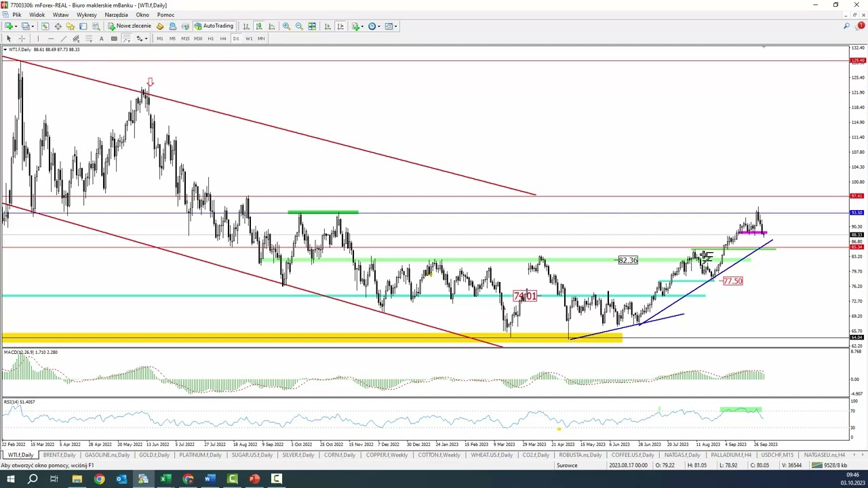Open the red notification alert icon
The width and height of the screenshot is (868, 488).
click(x=861, y=26)
